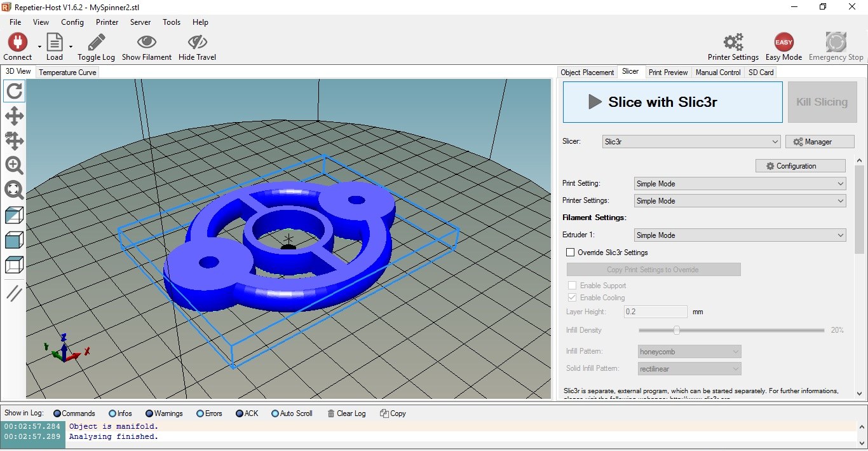Open the Manual Control tab
The width and height of the screenshot is (868, 451).
tap(718, 73)
